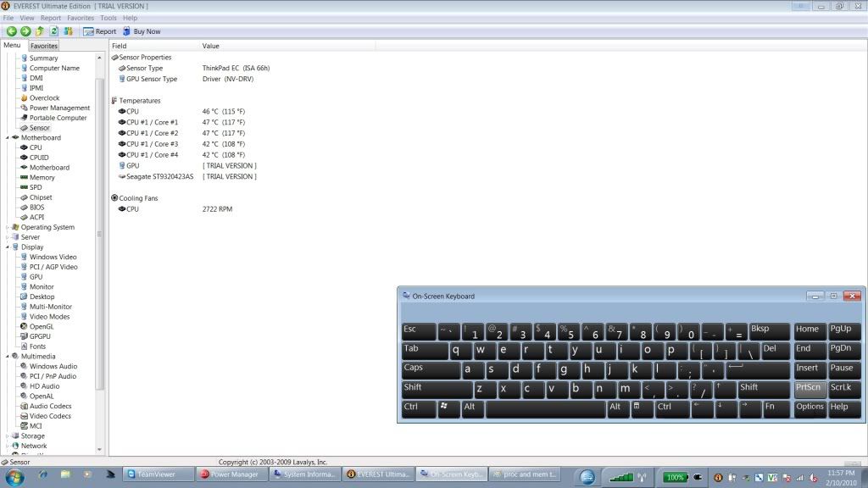868x488 pixels.
Task: Open the Favorites menu
Action: pyautogui.click(x=81, y=18)
